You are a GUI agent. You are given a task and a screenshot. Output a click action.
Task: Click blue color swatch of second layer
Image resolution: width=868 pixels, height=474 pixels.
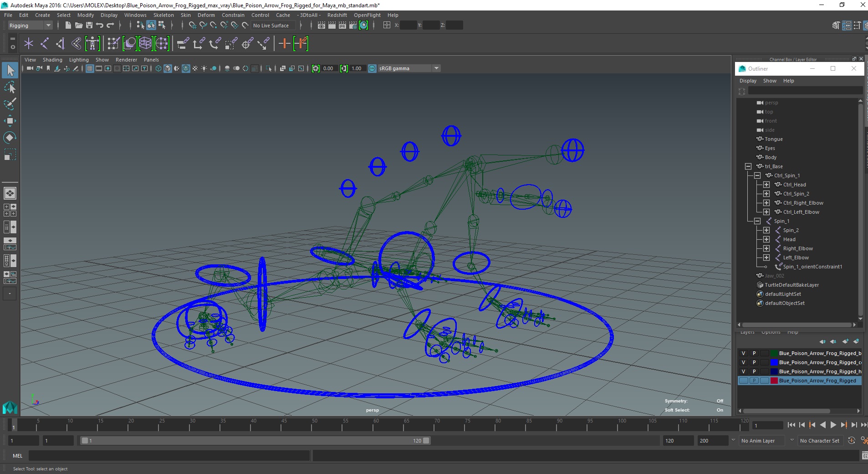(774, 362)
